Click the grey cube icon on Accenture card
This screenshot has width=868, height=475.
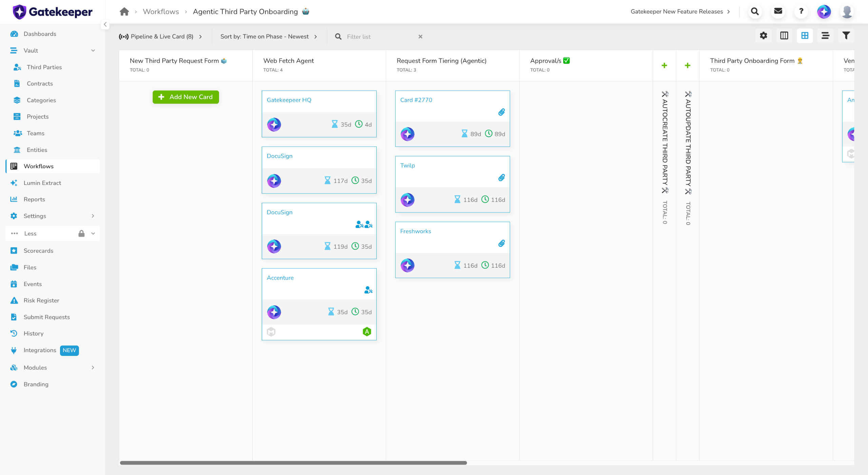[271, 332]
